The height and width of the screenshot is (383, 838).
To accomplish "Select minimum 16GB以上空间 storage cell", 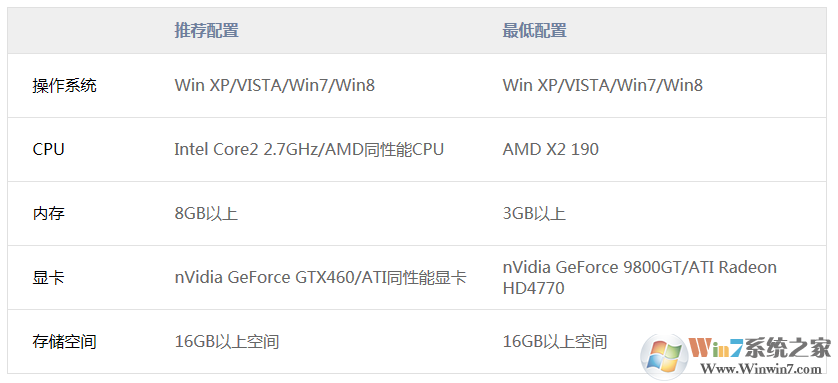I will click(x=555, y=342).
